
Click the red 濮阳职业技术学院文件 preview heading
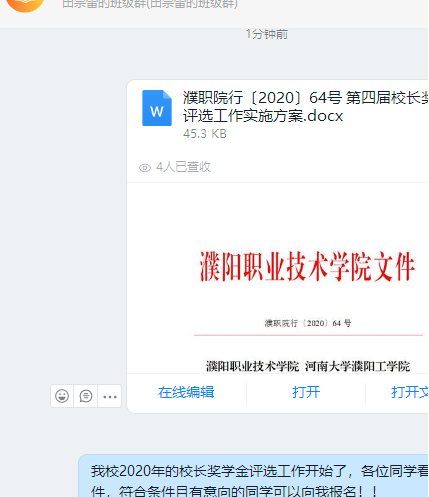pyautogui.click(x=307, y=266)
